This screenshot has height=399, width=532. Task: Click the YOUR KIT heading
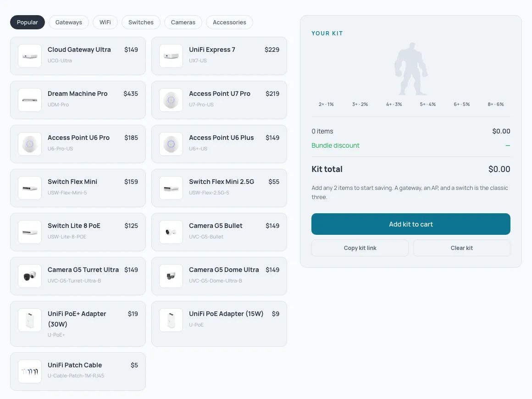point(327,33)
